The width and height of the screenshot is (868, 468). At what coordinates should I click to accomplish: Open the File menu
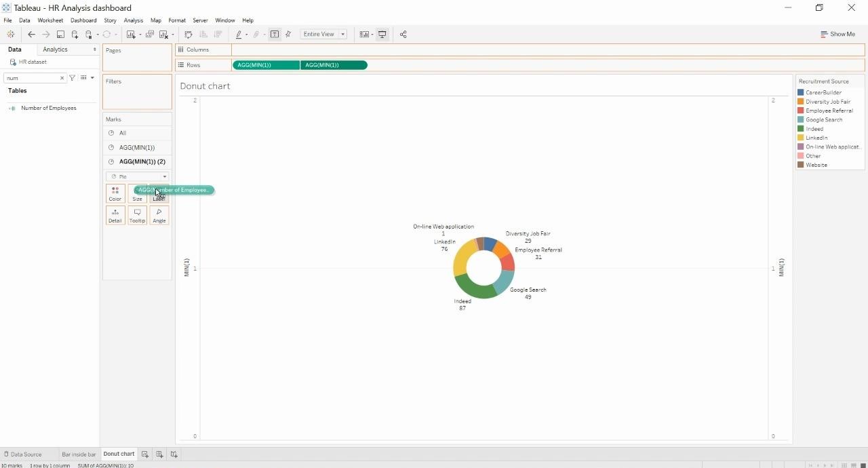[x=7, y=20]
